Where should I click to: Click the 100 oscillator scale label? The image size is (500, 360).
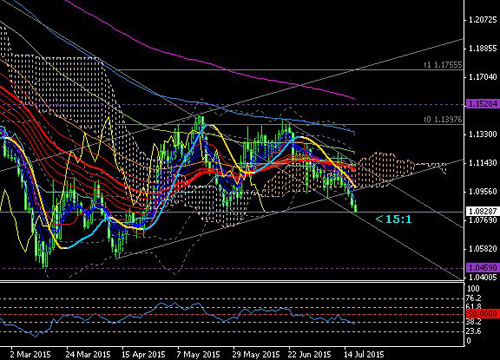pyautogui.click(x=473, y=289)
